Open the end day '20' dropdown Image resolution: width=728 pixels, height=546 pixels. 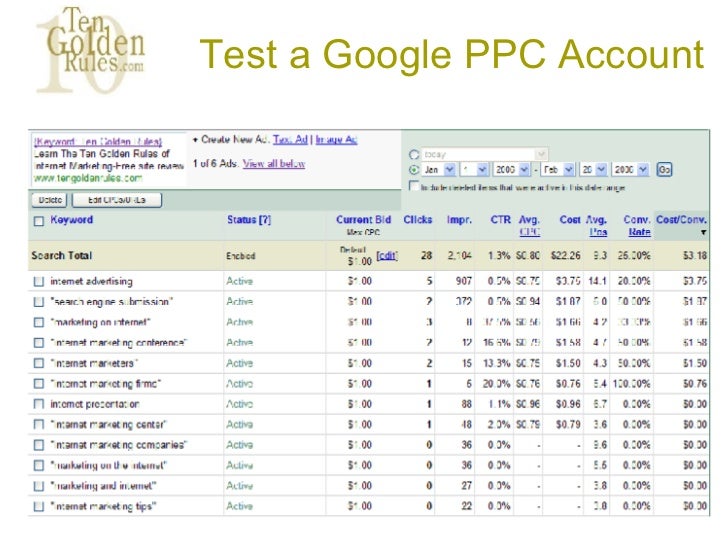point(593,169)
